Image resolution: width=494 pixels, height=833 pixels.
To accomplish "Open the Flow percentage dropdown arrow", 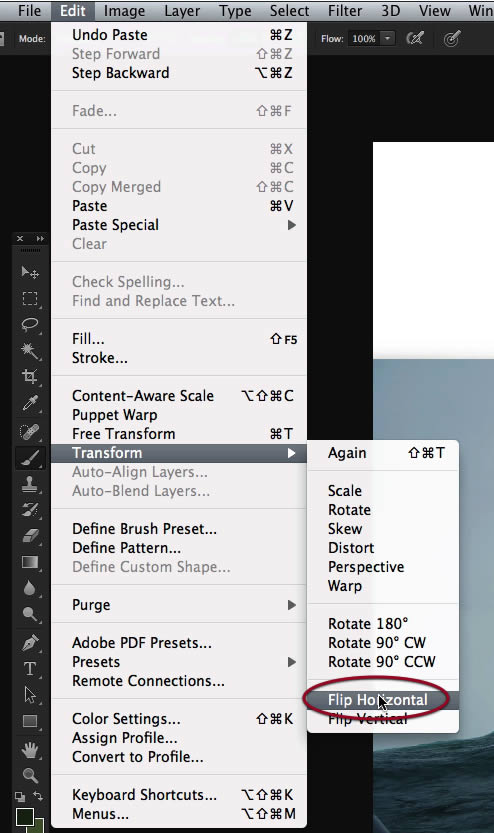I will tap(388, 38).
